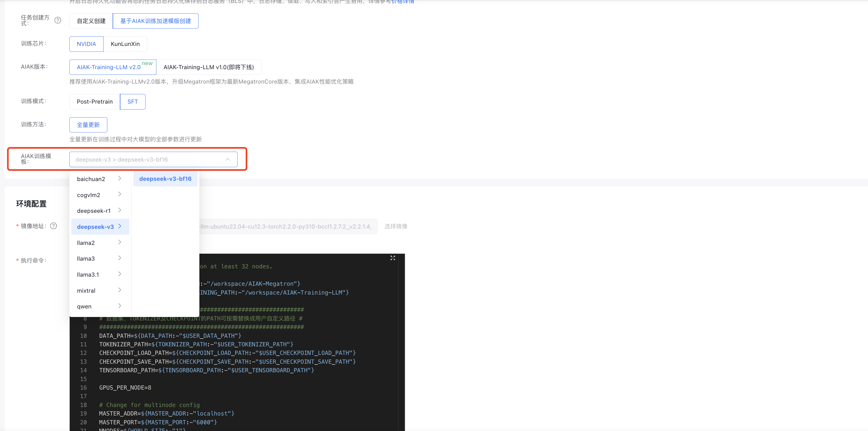The width and height of the screenshot is (868, 431).
Task: Click line 10 DATA_PATH in editor
Action: [170, 336]
